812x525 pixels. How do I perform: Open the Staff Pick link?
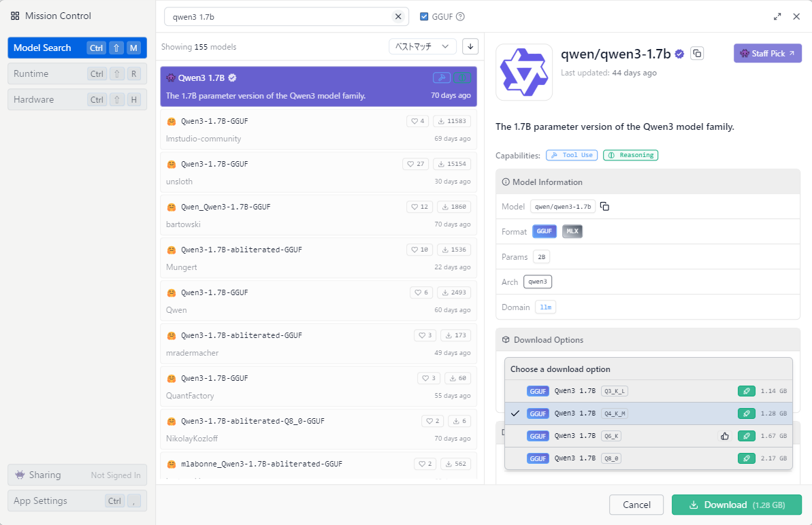point(767,53)
